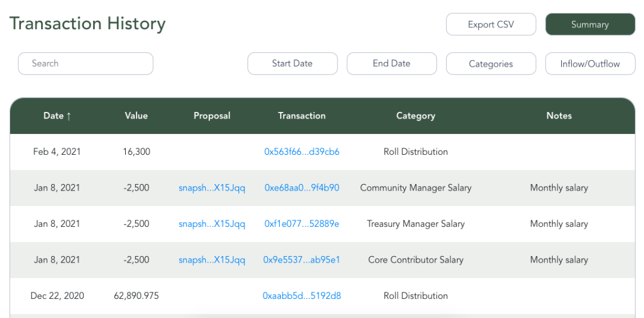This screenshot has height=318, width=644.
Task: Click the Date column sort arrow
Action: pos(69,116)
